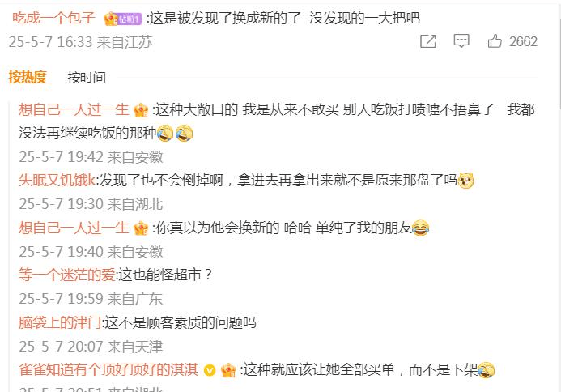This screenshot has height=392, width=561.
Task: Click crown badge beside first 想自己一人过一生 reply
Action: (141, 110)
